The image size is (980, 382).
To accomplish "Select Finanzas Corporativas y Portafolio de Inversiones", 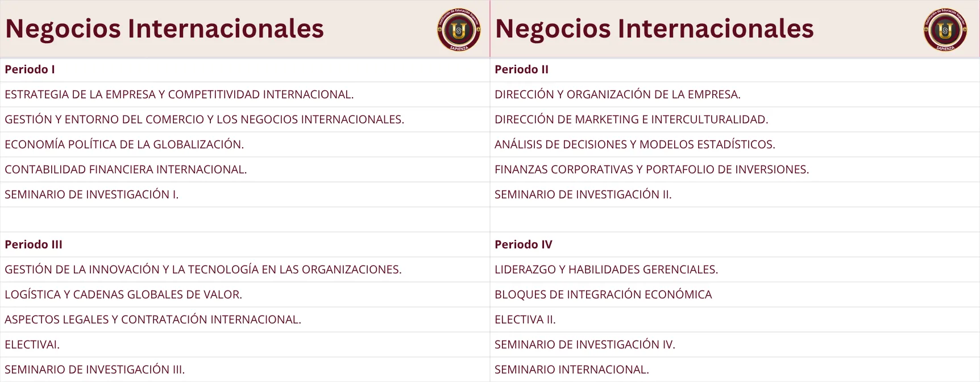I will [x=651, y=169].
